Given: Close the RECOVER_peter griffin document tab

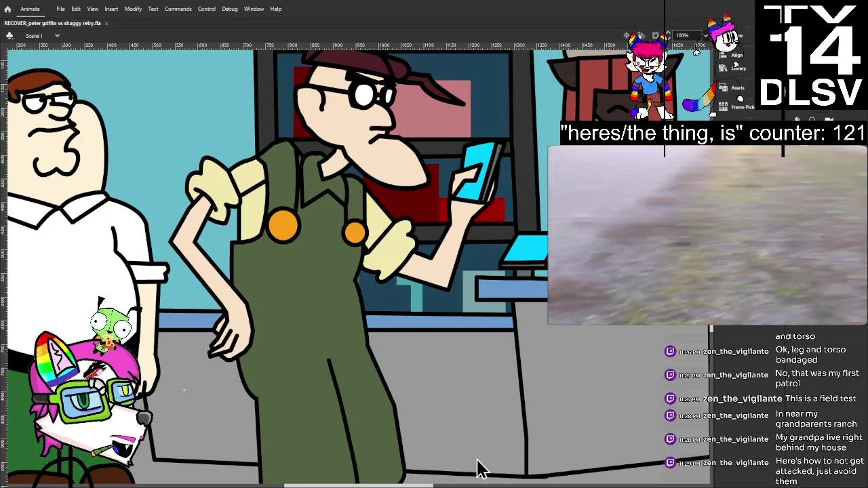Looking at the screenshot, I should pyautogui.click(x=106, y=23).
